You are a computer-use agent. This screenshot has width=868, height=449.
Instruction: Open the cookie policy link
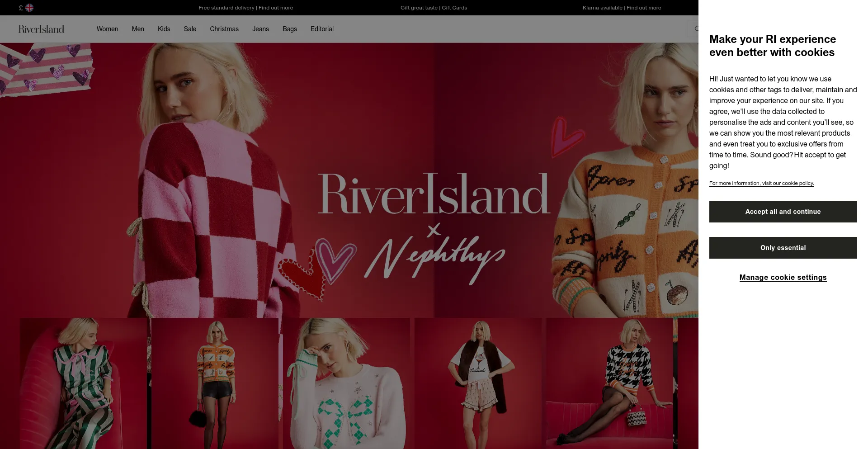coord(762,183)
